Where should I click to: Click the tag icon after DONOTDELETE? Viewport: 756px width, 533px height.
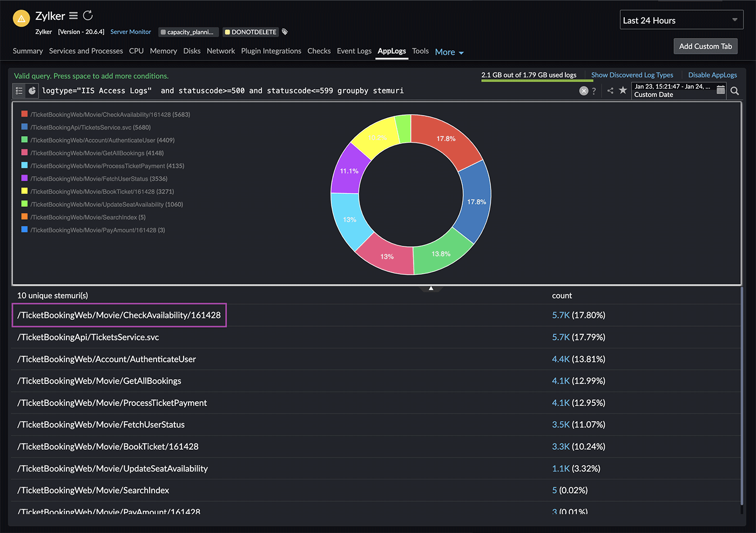285,32
